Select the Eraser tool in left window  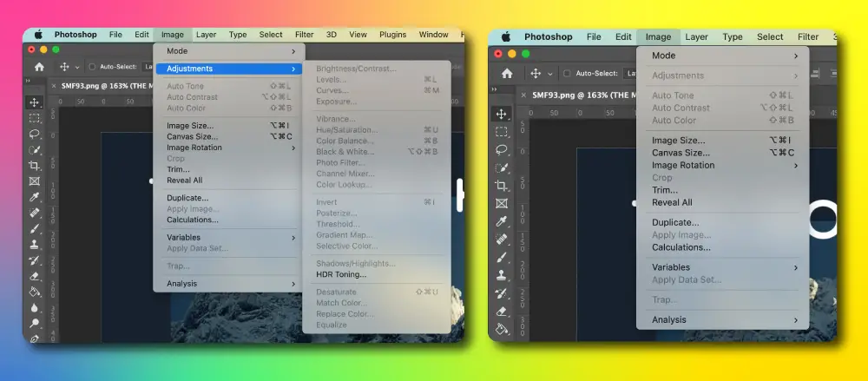pyautogui.click(x=35, y=276)
